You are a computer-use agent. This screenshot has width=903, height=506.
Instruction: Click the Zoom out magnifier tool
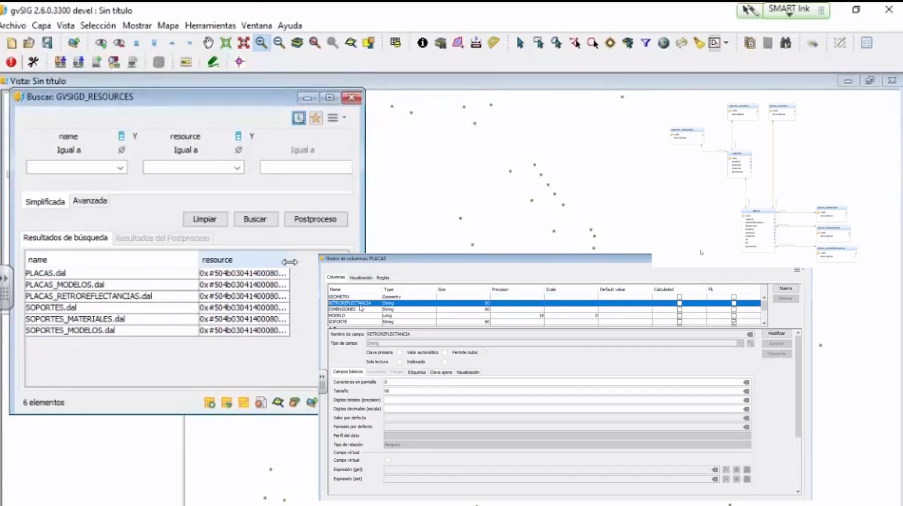[x=279, y=43]
